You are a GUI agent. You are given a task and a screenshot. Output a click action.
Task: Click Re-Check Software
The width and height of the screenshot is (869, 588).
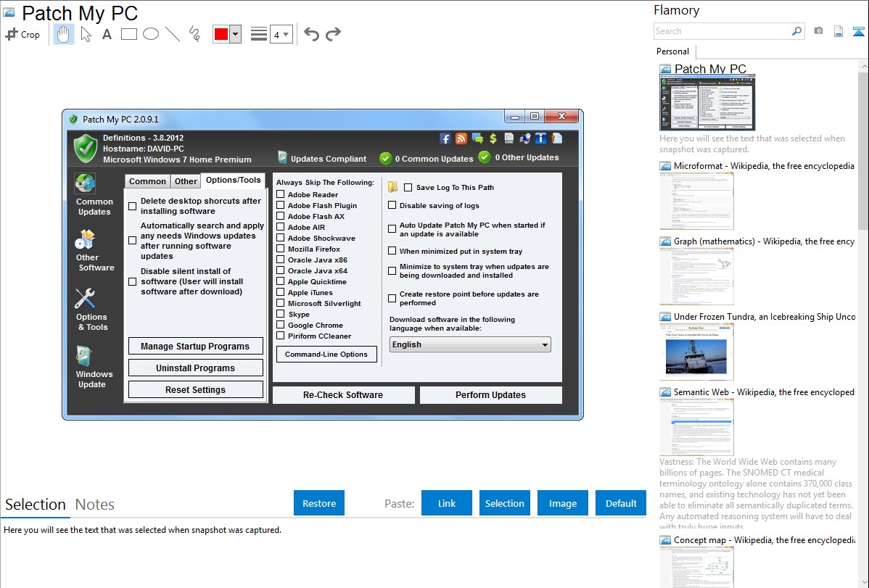343,395
